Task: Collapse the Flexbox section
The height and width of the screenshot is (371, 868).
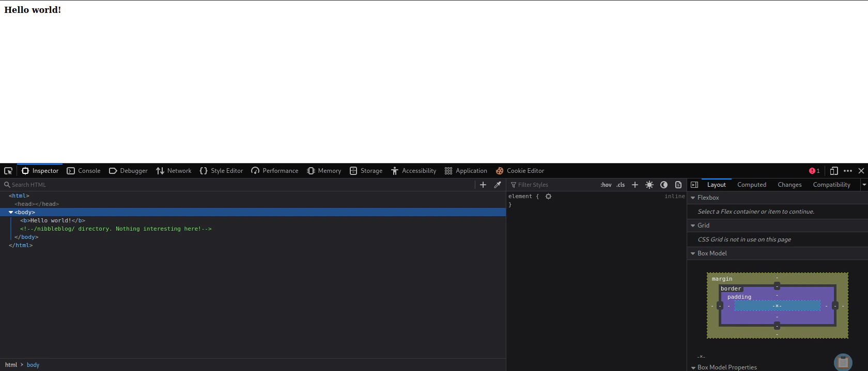Action: point(693,198)
